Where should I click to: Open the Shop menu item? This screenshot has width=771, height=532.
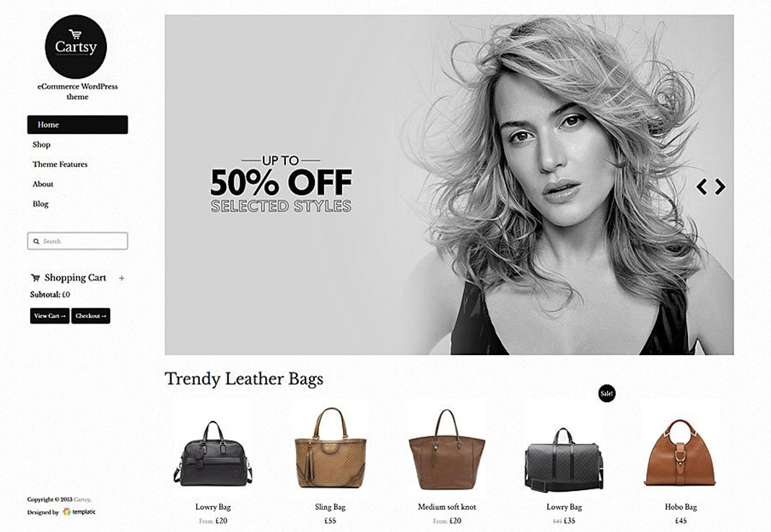41,144
